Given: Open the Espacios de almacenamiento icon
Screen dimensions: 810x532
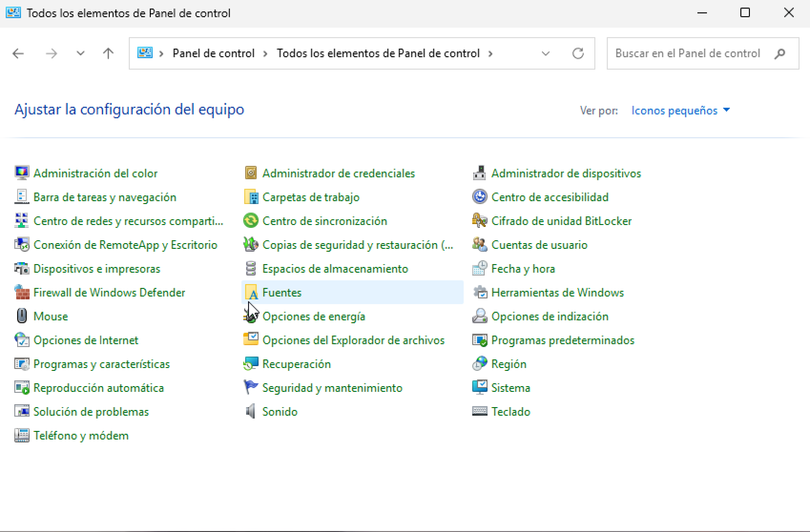Looking at the screenshot, I should pyautogui.click(x=250, y=268).
